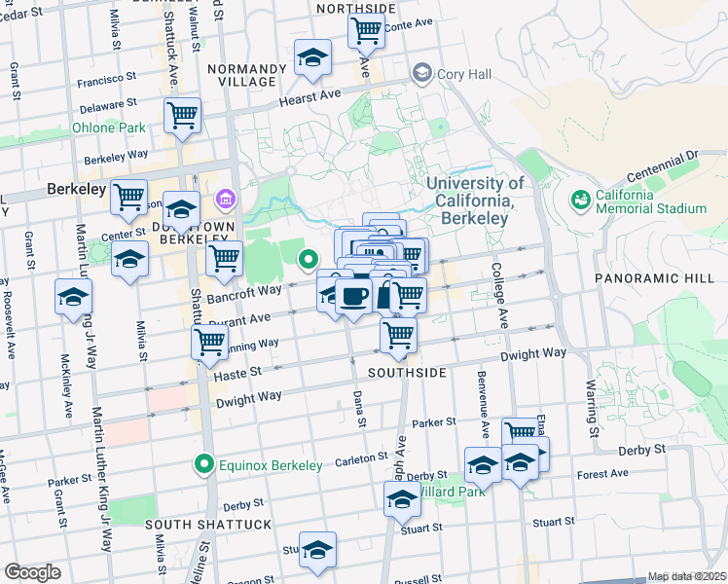Open graduation cap marker on Center St

[128, 261]
